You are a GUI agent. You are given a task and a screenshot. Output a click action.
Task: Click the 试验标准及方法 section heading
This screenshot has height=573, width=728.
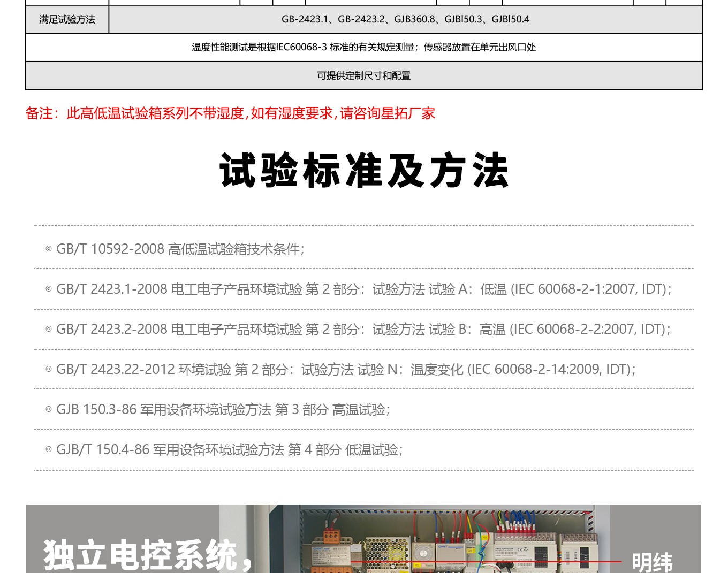pos(363,170)
